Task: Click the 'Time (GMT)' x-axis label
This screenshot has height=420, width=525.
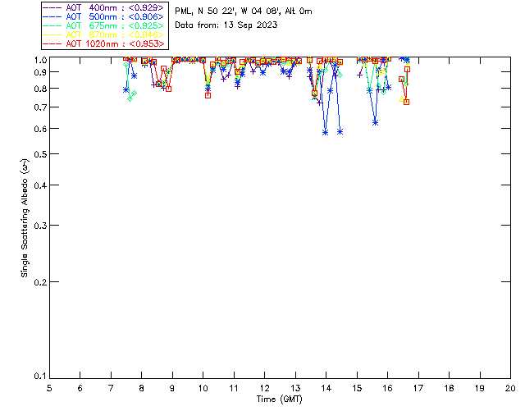Action: pyautogui.click(x=279, y=399)
